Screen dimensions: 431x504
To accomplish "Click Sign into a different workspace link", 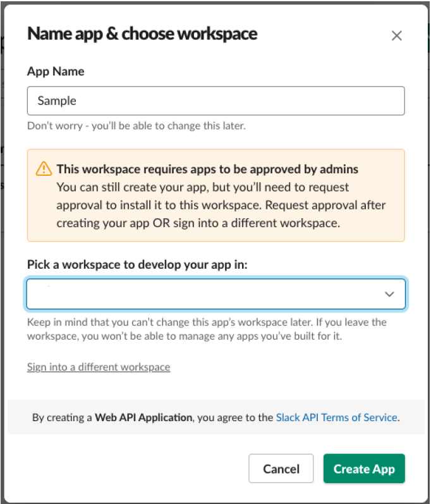I will tap(99, 367).
